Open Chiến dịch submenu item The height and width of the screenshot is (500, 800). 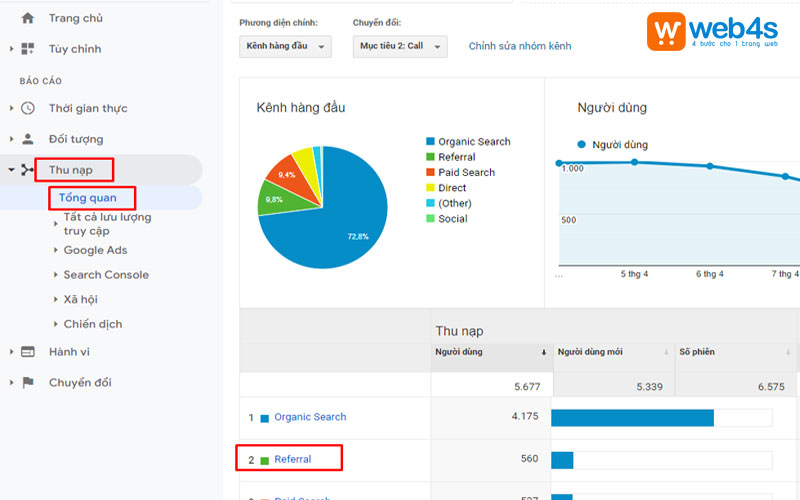click(x=93, y=324)
